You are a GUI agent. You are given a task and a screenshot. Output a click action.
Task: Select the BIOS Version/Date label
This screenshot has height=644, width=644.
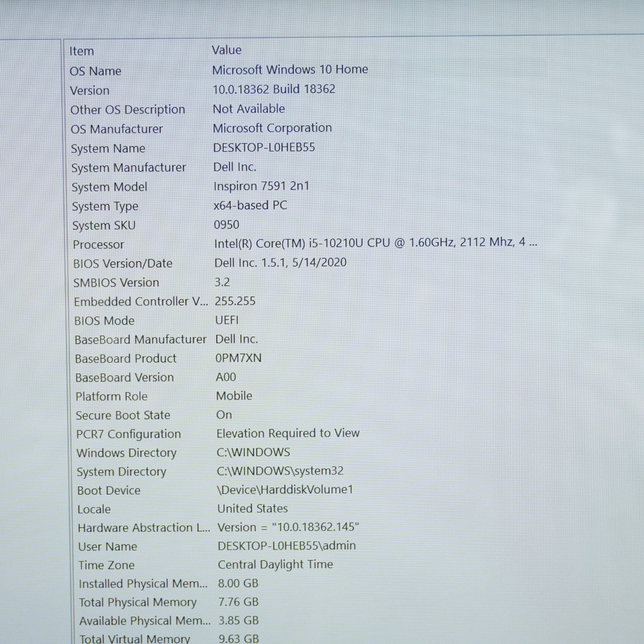point(123,264)
